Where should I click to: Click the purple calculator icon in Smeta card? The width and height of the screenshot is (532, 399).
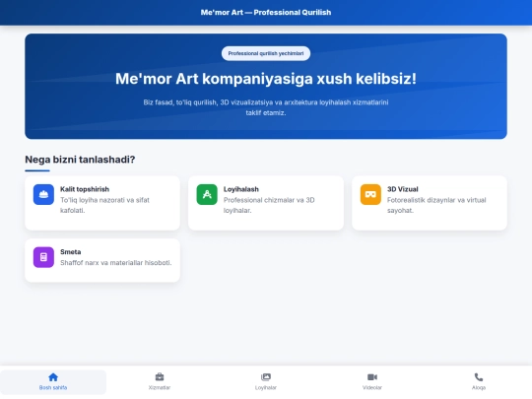tap(43, 257)
